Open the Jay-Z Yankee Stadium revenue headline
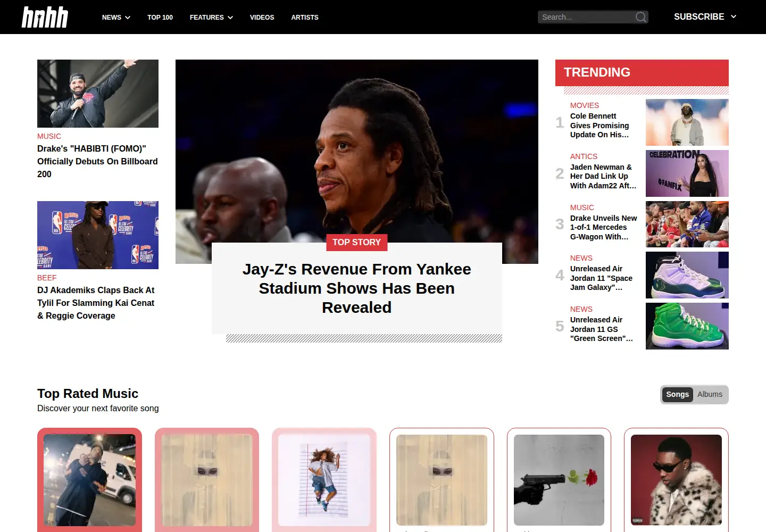Screen dimensions: 766x532 [357, 288]
